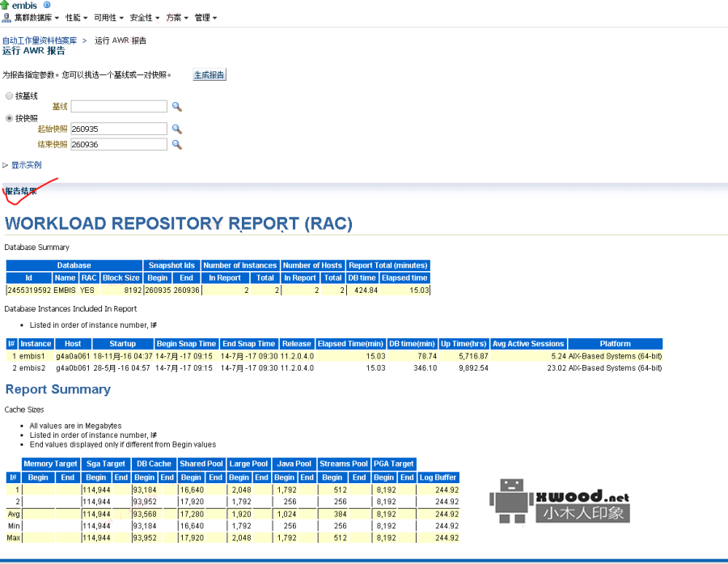This screenshot has height=564, width=728.
Task: Click the Shared Pool column header
Action: [x=201, y=464]
